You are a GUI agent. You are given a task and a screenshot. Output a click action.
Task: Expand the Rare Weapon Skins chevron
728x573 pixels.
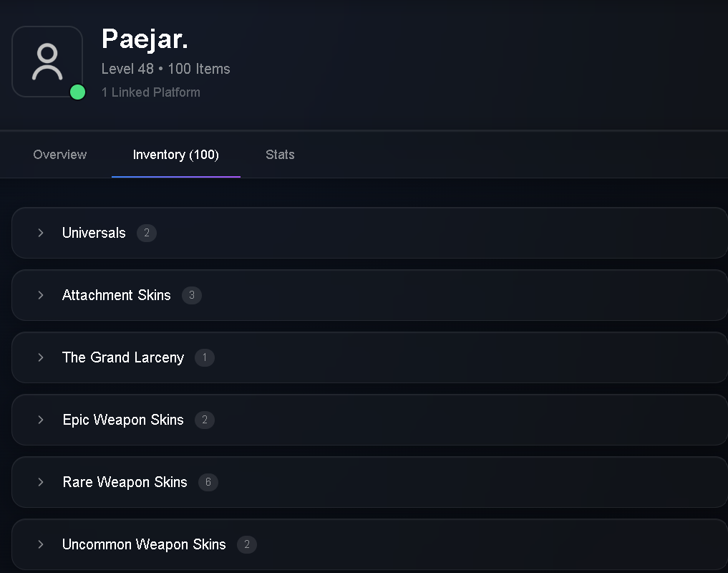click(41, 482)
